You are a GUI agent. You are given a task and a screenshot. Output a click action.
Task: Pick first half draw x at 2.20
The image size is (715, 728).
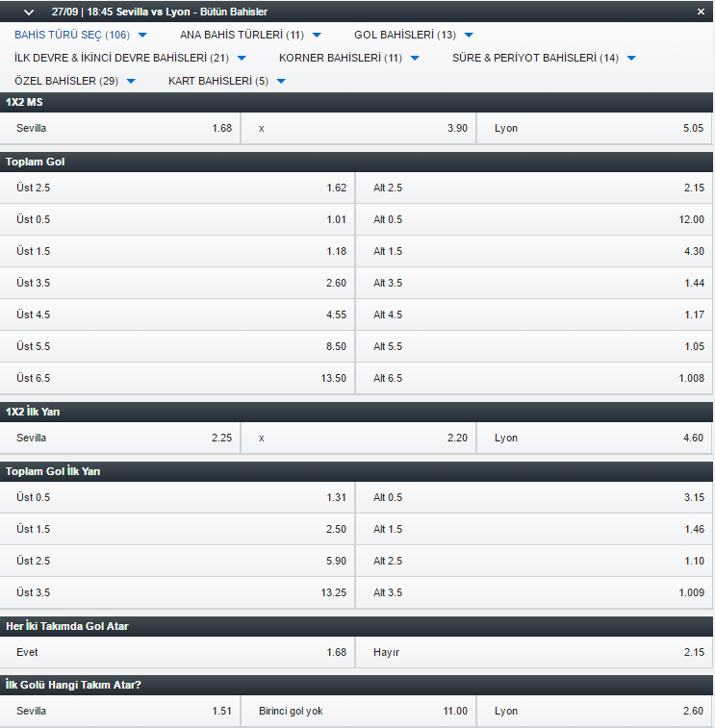tap(358, 438)
